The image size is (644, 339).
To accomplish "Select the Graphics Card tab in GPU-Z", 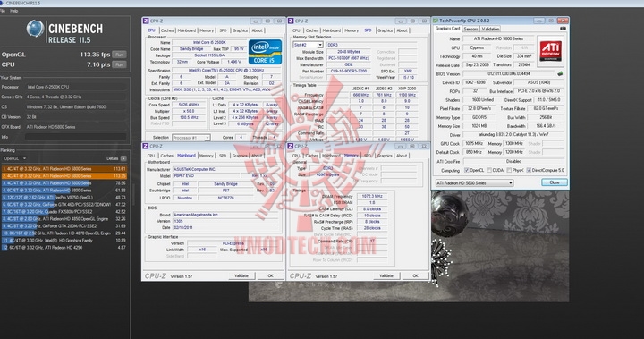I will pyautogui.click(x=448, y=29).
